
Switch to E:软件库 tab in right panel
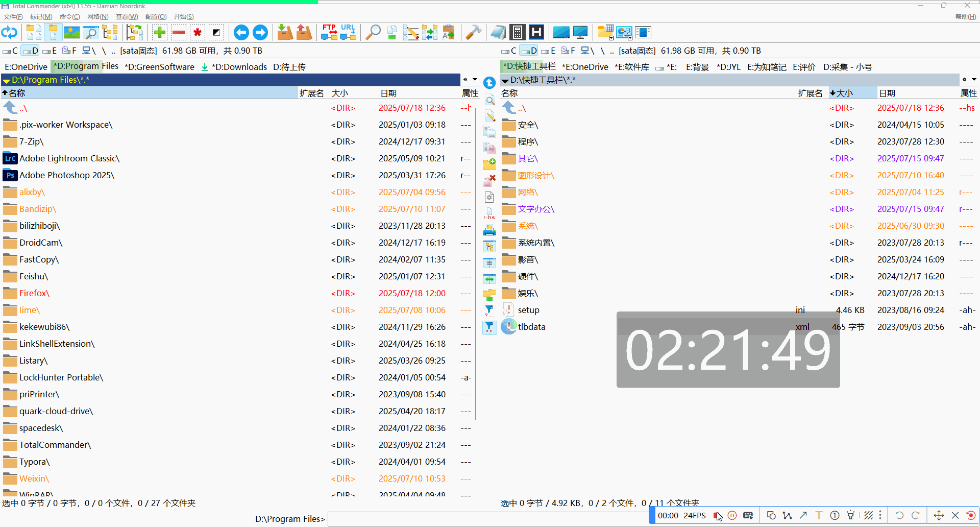(632, 67)
